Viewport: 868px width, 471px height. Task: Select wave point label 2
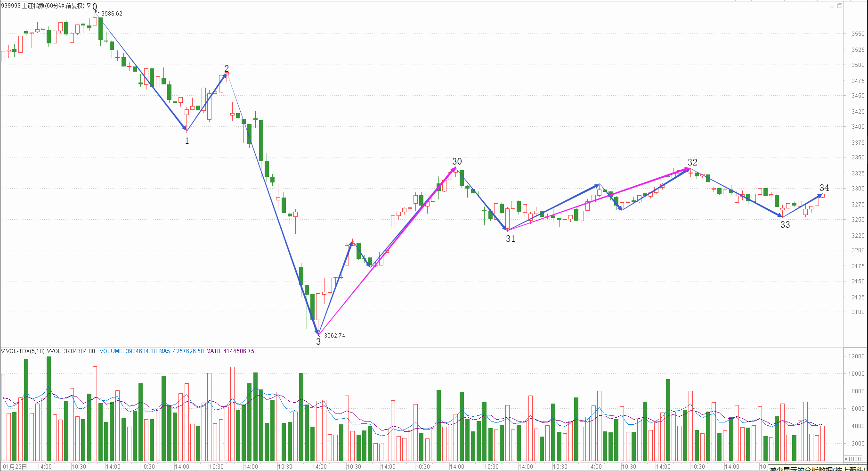[227, 69]
